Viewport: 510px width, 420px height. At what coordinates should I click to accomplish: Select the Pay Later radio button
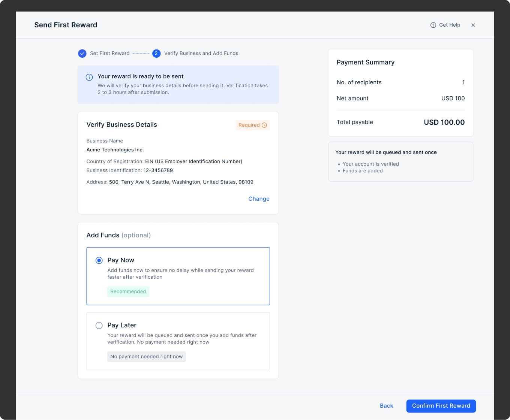[99, 326]
